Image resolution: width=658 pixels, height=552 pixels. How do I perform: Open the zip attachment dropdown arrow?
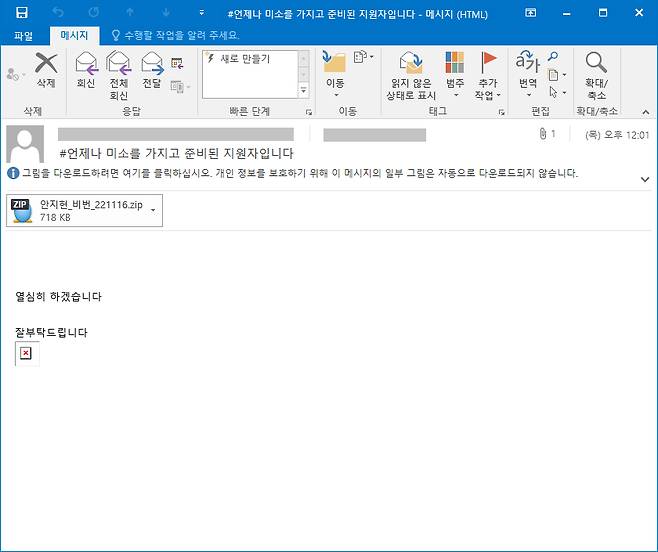(154, 210)
